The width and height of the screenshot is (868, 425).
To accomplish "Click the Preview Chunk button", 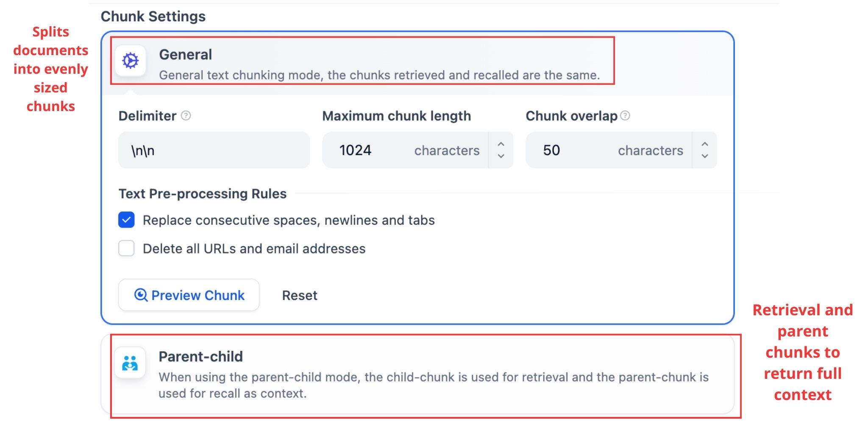I will tap(189, 295).
